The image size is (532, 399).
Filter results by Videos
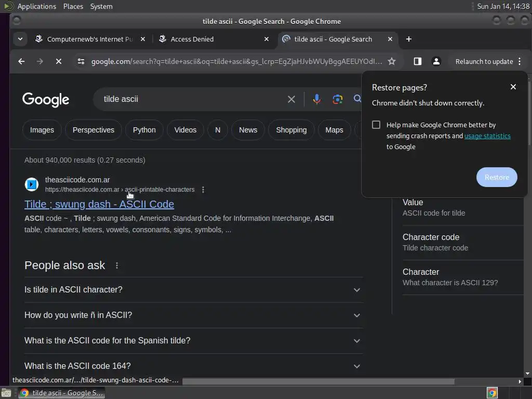click(x=185, y=130)
